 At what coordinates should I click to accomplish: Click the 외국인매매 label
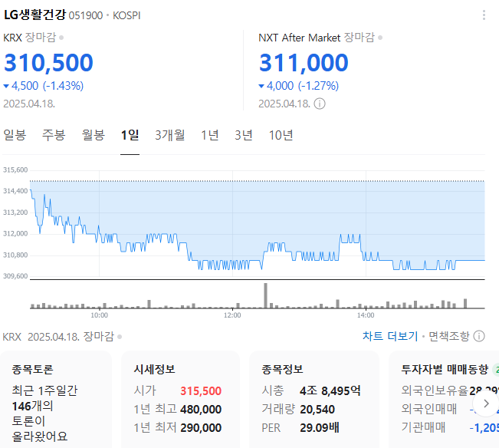click(429, 409)
